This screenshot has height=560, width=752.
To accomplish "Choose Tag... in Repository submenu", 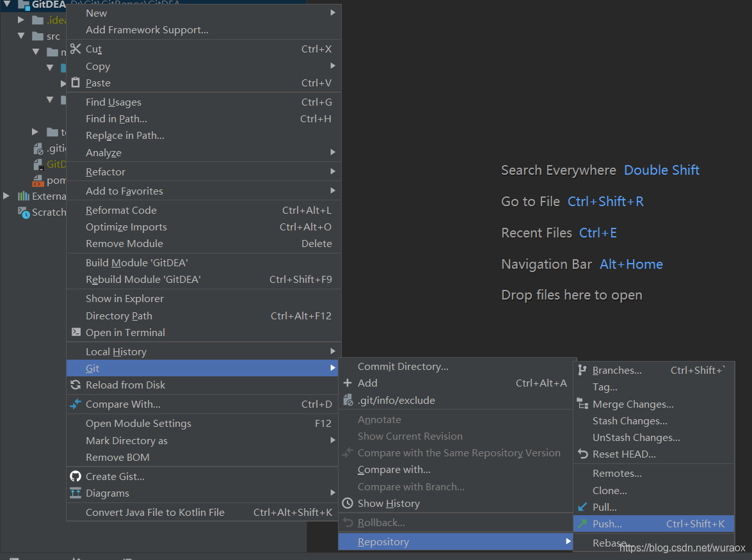I will pyautogui.click(x=654, y=387).
